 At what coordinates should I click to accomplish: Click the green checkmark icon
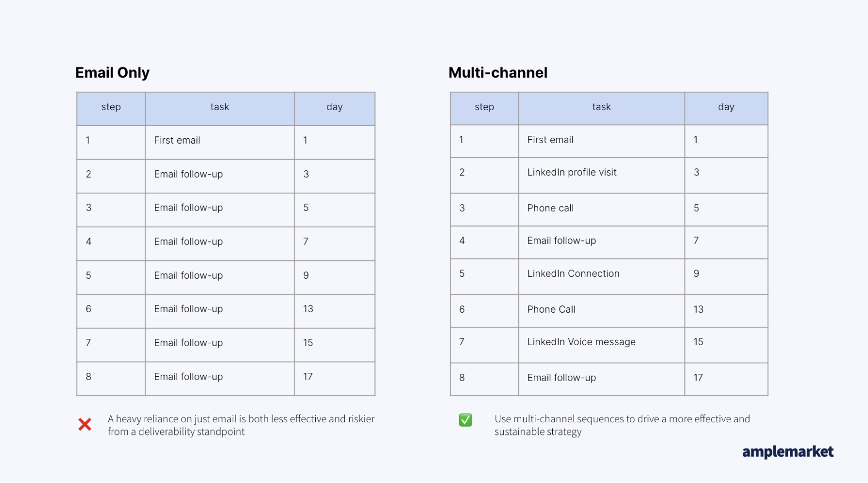(465, 420)
